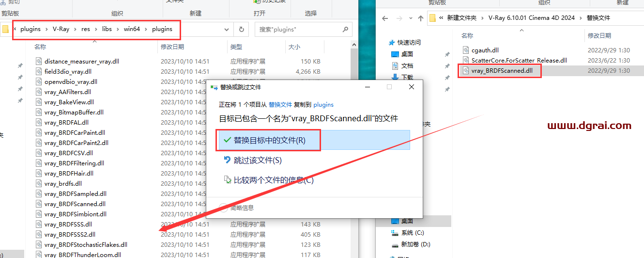Image resolution: width=644 pixels, height=258 pixels.
Task: Click the vray_AAFilters.dll file icon
Action: tap(39, 92)
